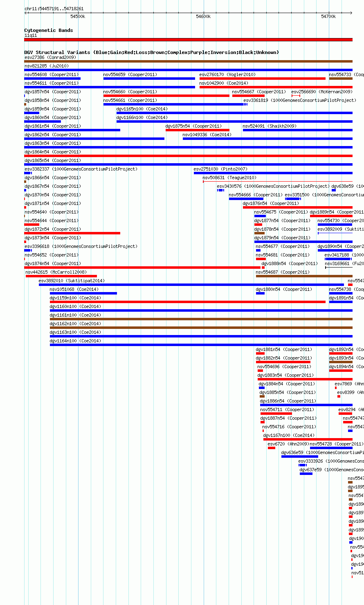Click nsv554687 (Cooper2011) label
The image size is (364, 605).
click(283, 272)
